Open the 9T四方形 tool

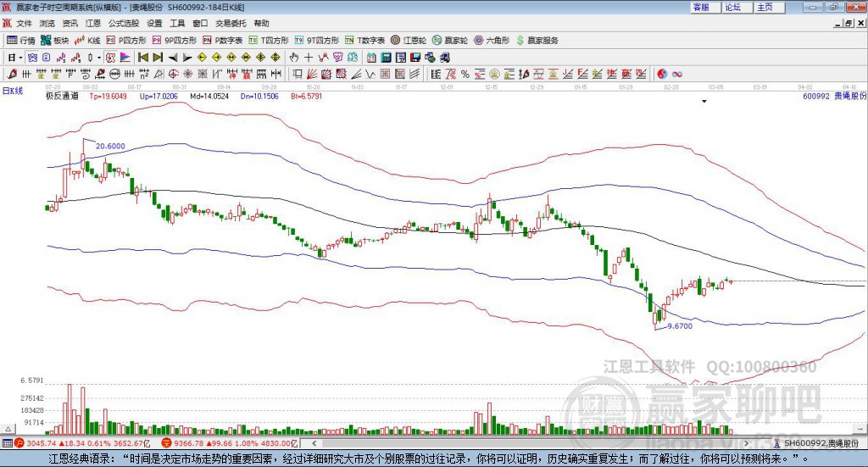[317, 41]
